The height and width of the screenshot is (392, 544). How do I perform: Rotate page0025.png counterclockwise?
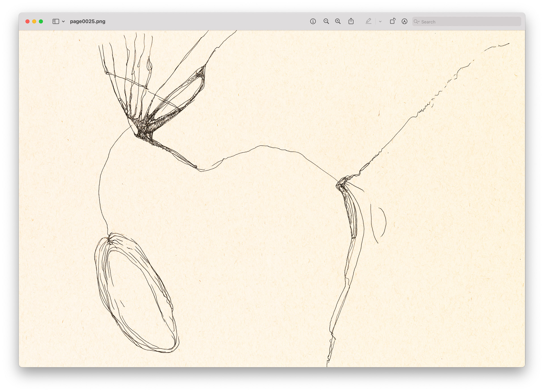click(393, 21)
